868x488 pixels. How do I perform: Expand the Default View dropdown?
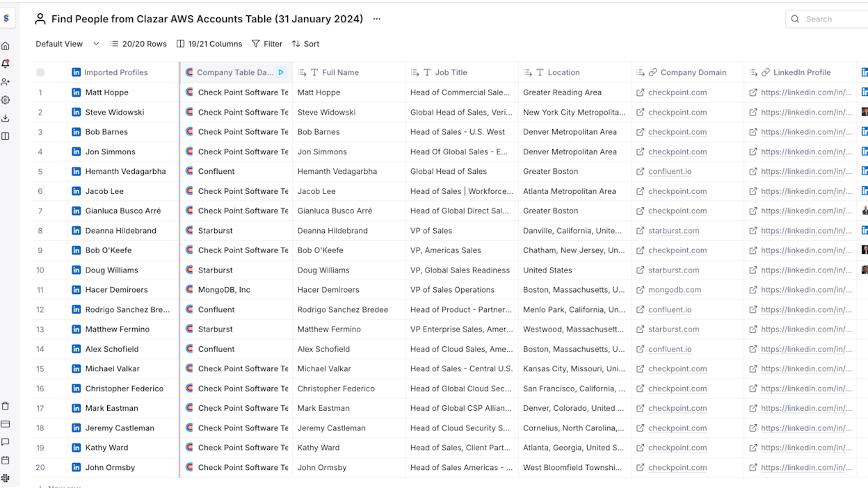tap(67, 44)
